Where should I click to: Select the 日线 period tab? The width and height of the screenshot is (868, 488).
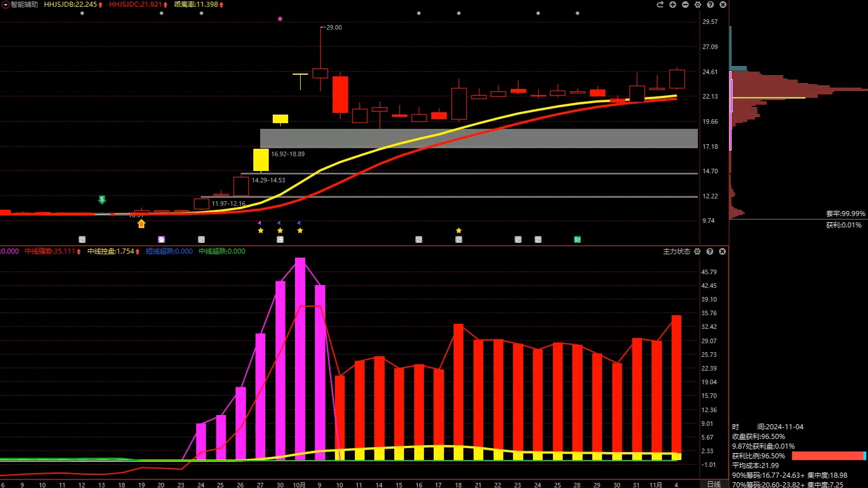(714, 484)
